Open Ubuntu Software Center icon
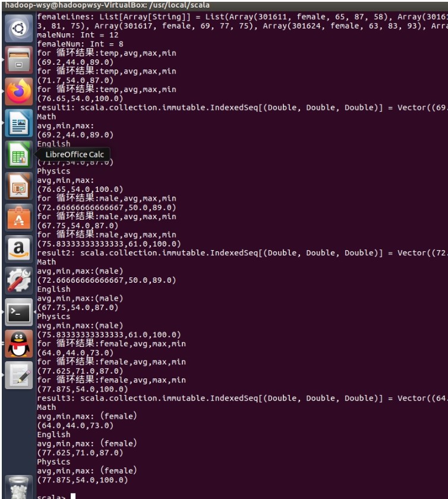Screen dimensions: 448x499 click(19, 217)
